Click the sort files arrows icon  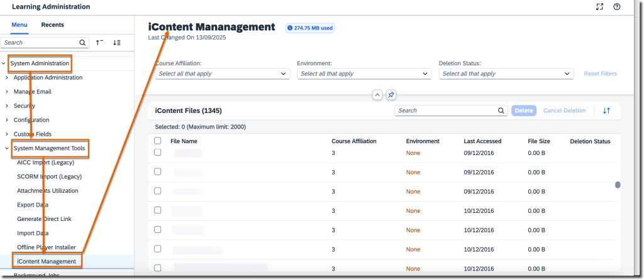click(x=606, y=110)
